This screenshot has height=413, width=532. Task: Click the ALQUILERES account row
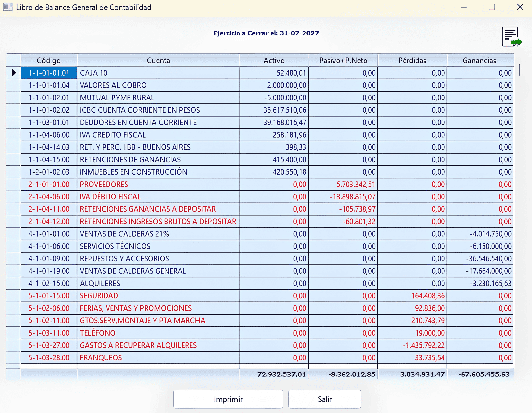158,284
